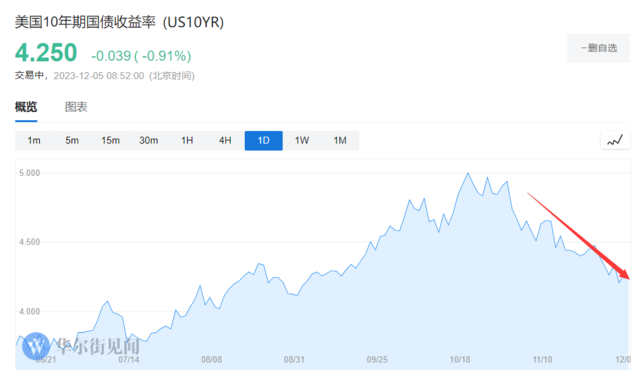Click the 08/31 date axis label
This screenshot has height=379, width=640.
(294, 360)
